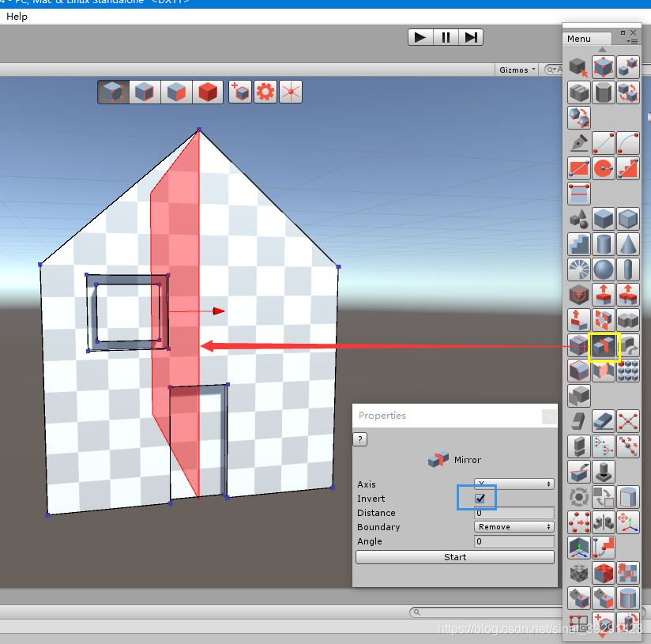This screenshot has width=651, height=644.
Task: Click the question mark help button
Action: (360, 439)
